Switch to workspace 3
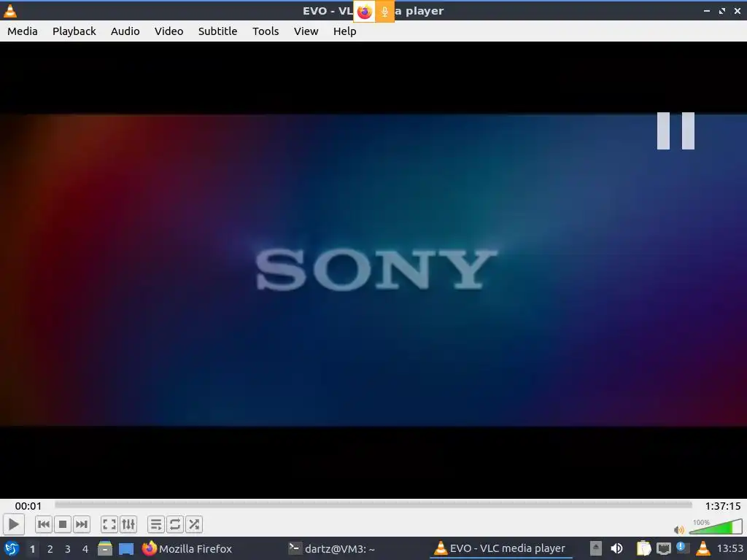This screenshot has width=747, height=560. point(68,549)
